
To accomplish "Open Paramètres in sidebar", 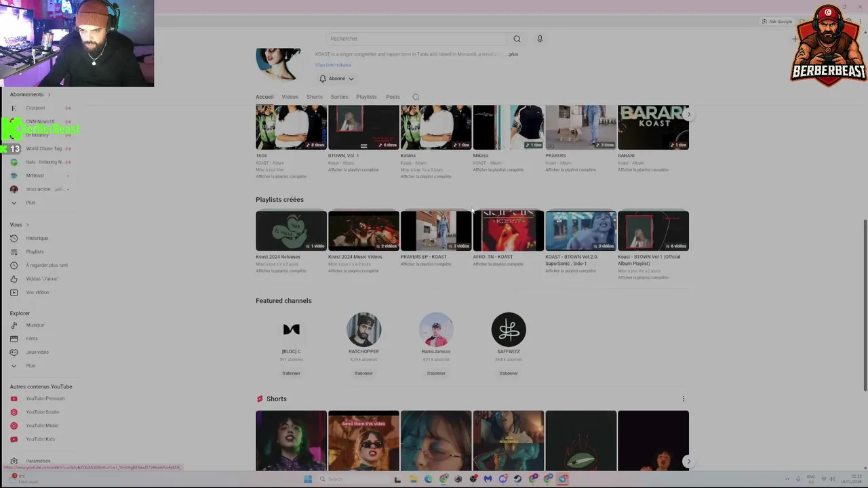I will tap(37, 461).
